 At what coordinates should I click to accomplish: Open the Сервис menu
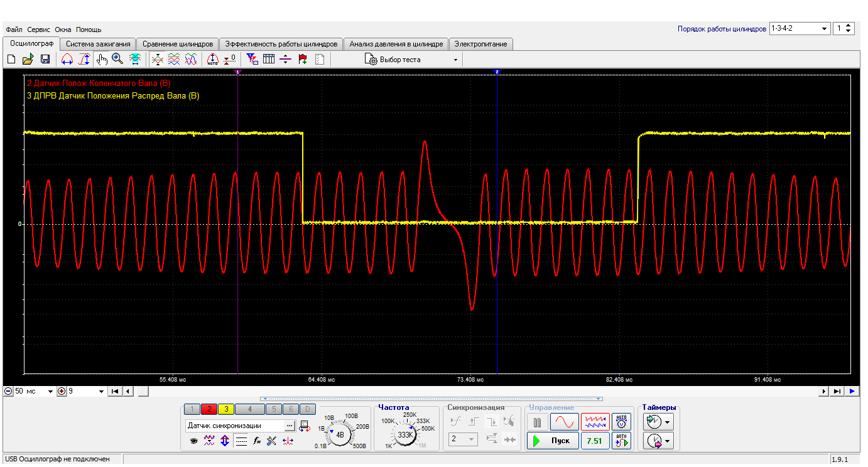(39, 30)
